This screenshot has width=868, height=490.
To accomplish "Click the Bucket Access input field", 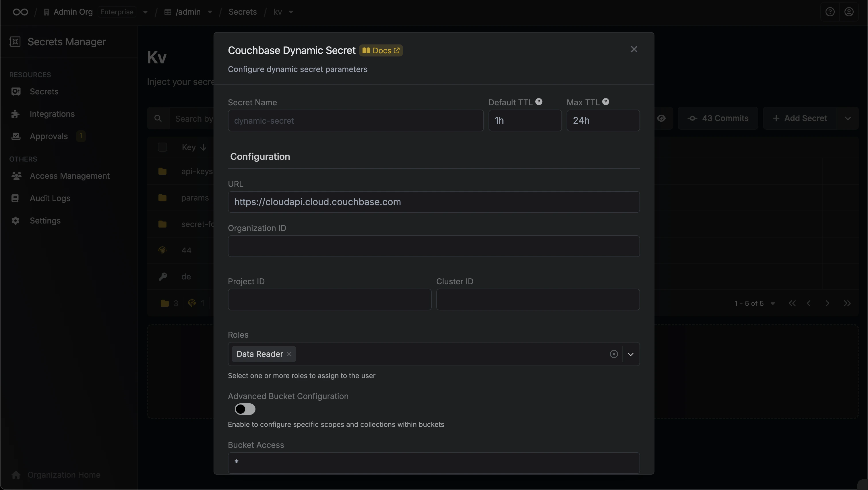I will 434,463.
